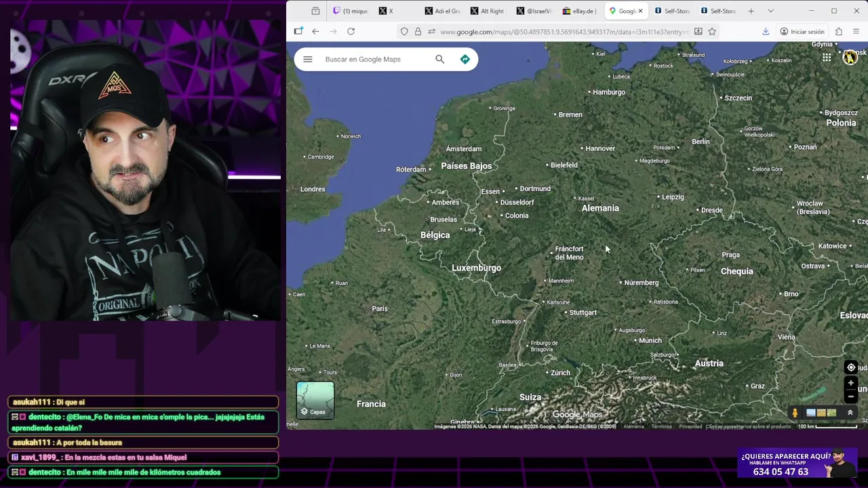The width and height of the screenshot is (868, 488).
Task: Open the extensions puzzle icon
Action: [839, 31]
